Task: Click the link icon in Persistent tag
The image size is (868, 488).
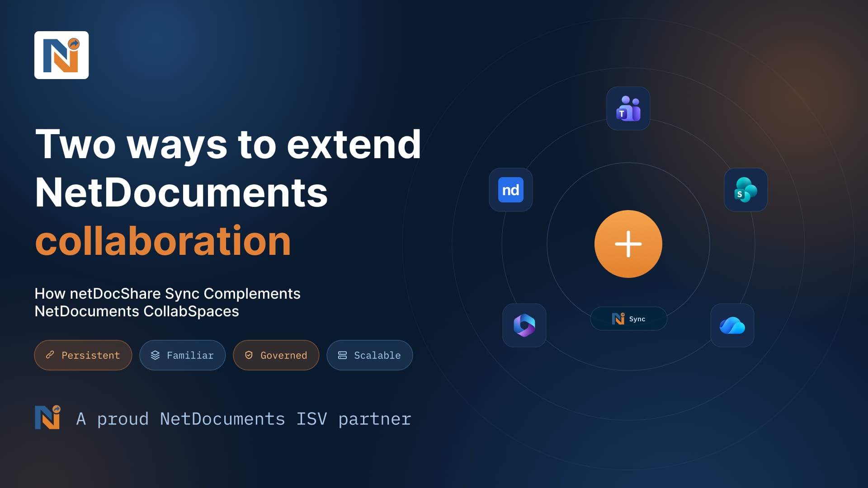Action: (50, 355)
